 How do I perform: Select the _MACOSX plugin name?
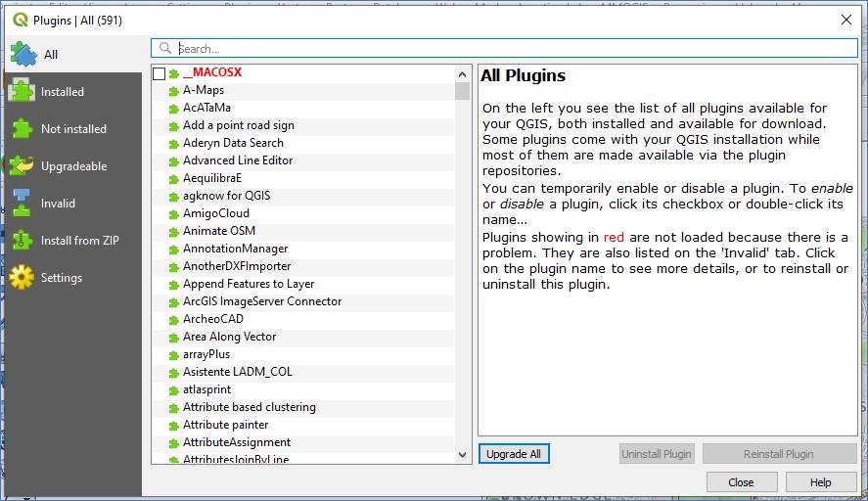(x=212, y=72)
